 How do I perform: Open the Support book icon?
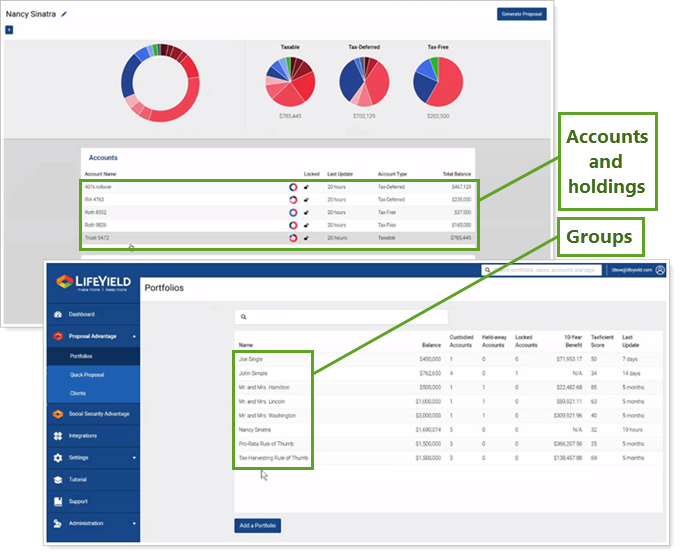tap(58, 501)
